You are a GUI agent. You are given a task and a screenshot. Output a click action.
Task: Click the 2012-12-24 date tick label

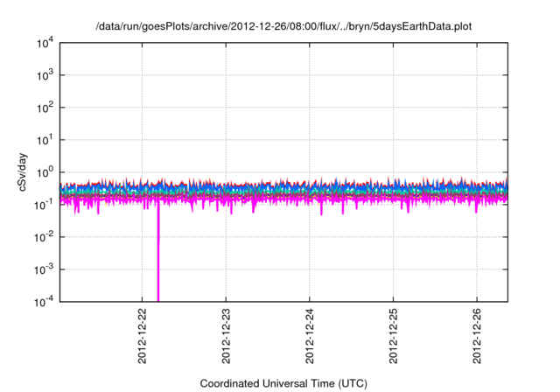pos(310,336)
